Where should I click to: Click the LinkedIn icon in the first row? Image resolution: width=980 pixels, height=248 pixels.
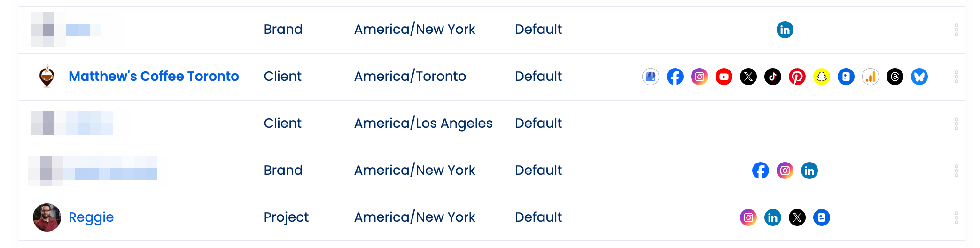pyautogui.click(x=785, y=30)
